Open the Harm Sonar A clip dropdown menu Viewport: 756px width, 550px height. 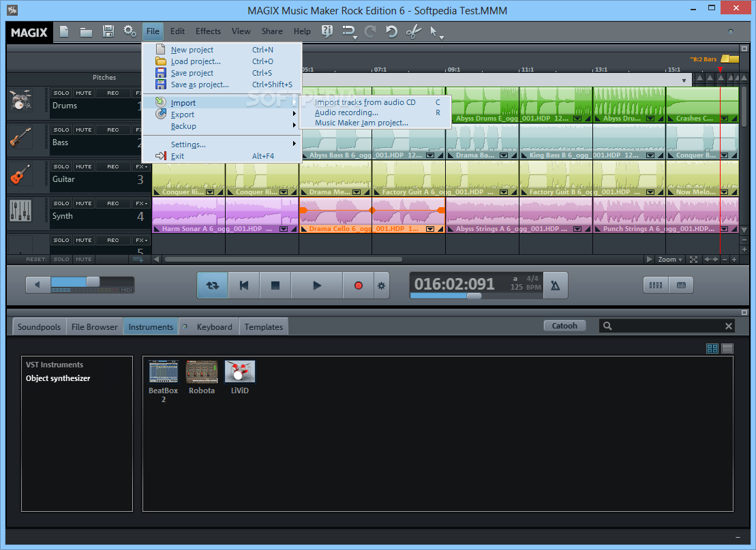(284, 229)
